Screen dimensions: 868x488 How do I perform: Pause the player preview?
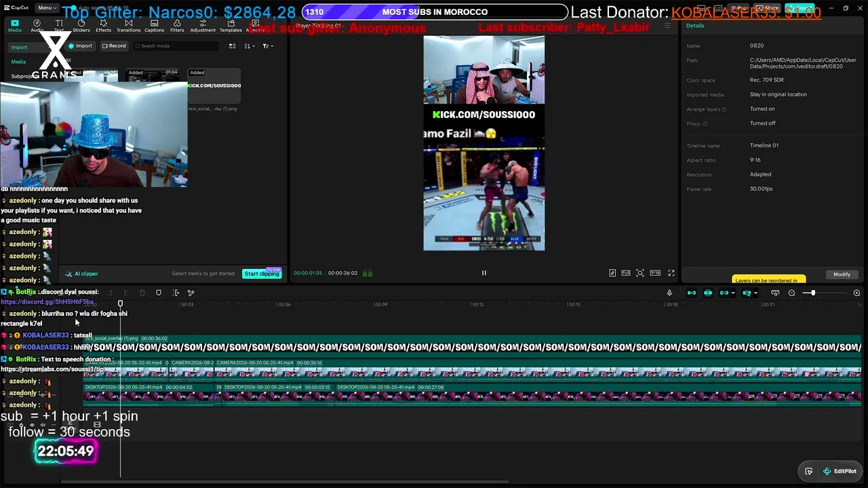pyautogui.click(x=484, y=273)
